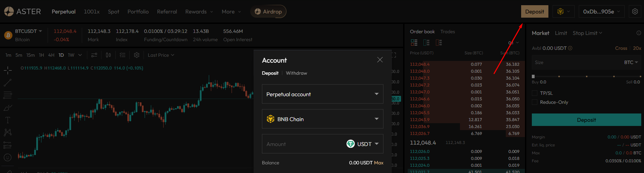
Task: Expand the Perpetual account dropdown
Action: (x=322, y=94)
